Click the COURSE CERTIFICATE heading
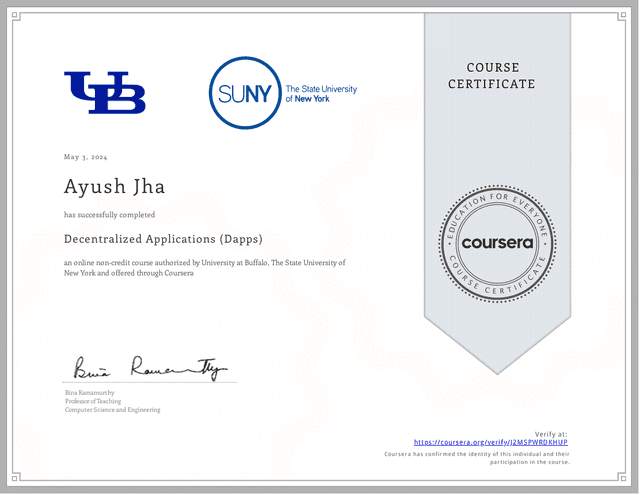The height and width of the screenshot is (495, 640). coord(492,75)
